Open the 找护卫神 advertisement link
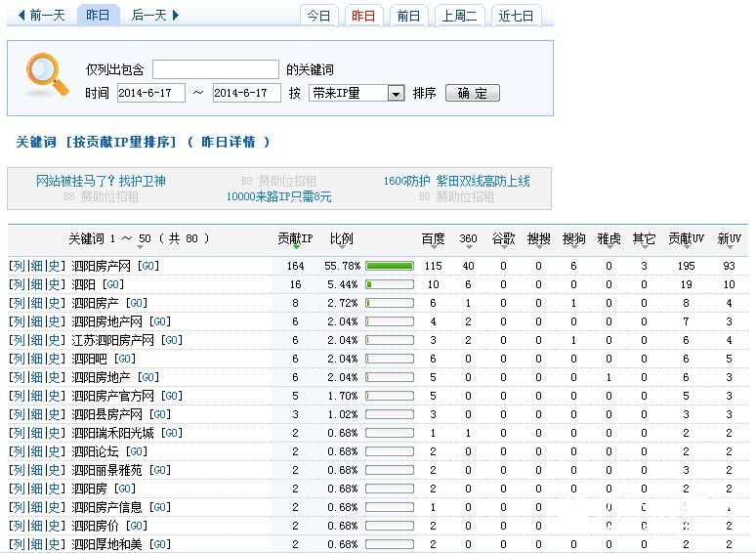Viewport: 756px width, 553px height. pos(101,181)
